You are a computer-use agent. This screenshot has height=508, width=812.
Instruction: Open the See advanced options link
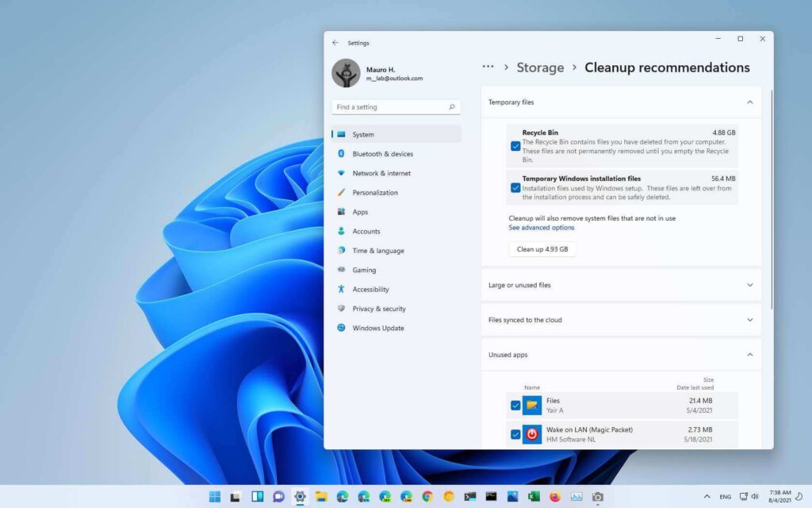click(x=541, y=228)
